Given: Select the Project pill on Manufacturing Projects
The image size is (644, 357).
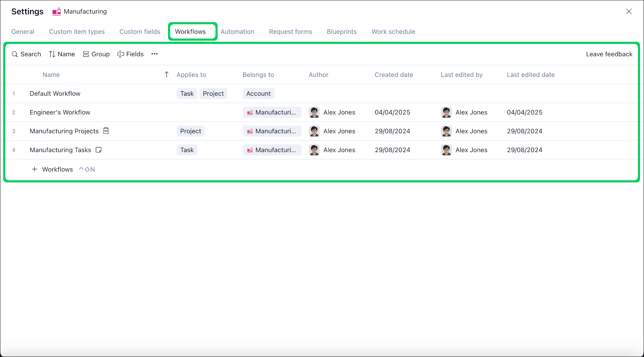Looking at the screenshot, I should 190,131.
